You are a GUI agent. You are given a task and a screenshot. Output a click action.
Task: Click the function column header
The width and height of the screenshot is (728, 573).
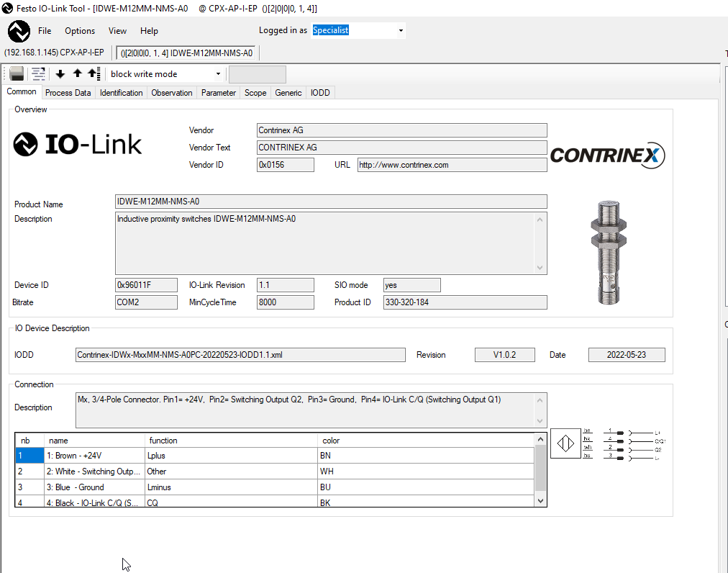pos(231,440)
